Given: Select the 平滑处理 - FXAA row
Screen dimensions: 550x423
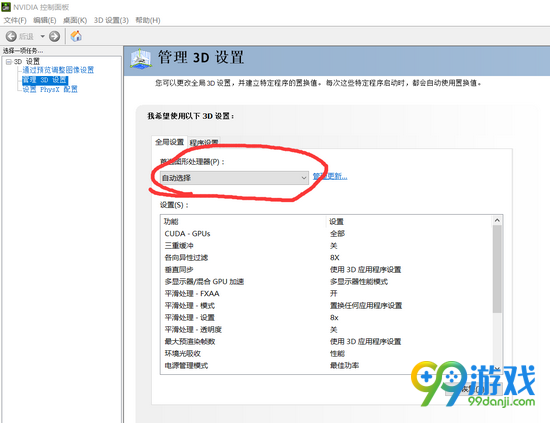Looking at the screenshot, I should pos(326,293).
